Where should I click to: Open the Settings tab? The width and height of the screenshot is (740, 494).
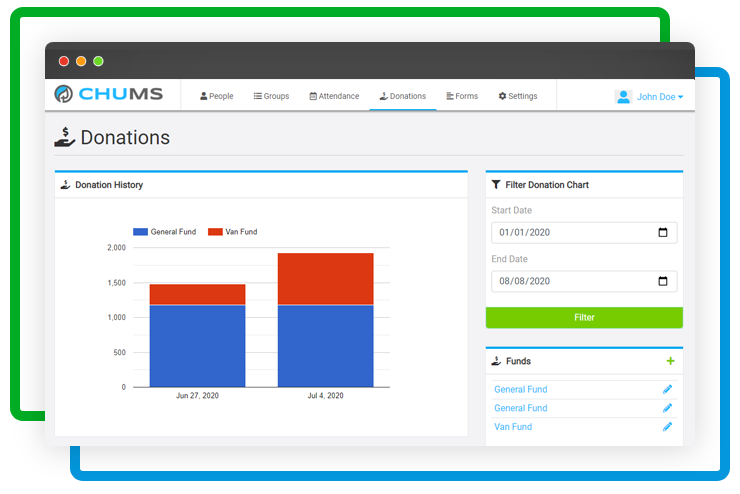point(517,97)
